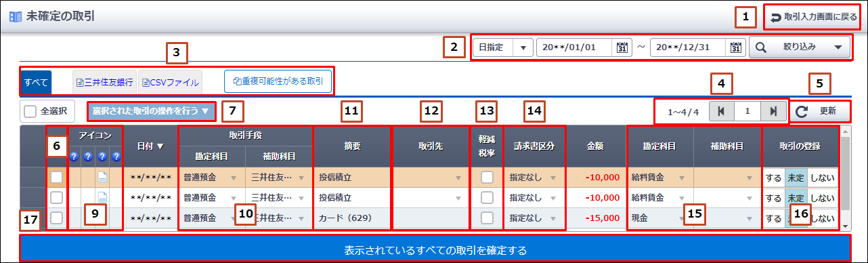Click document icon in first transaction row
This screenshot has height=263, width=868.
pos(102,178)
